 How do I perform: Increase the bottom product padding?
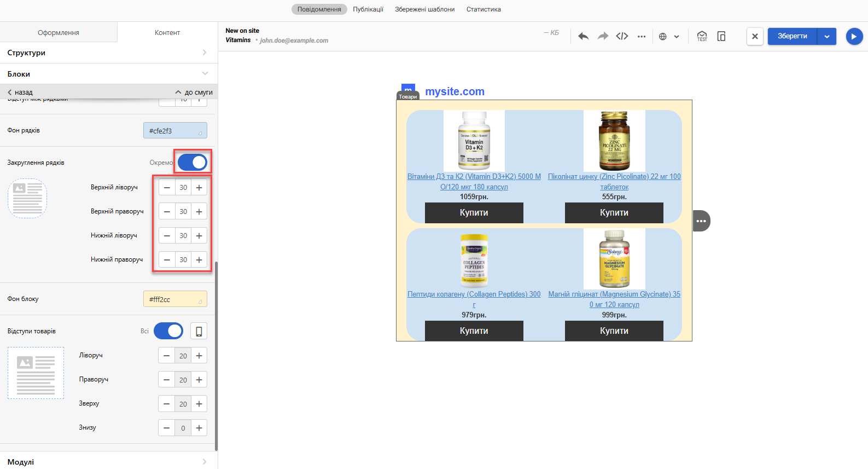point(199,428)
